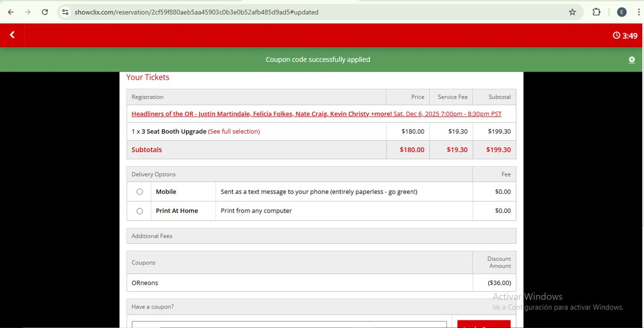
Task: Click the $19.30 value in Subtotals row
Action: coord(457,150)
